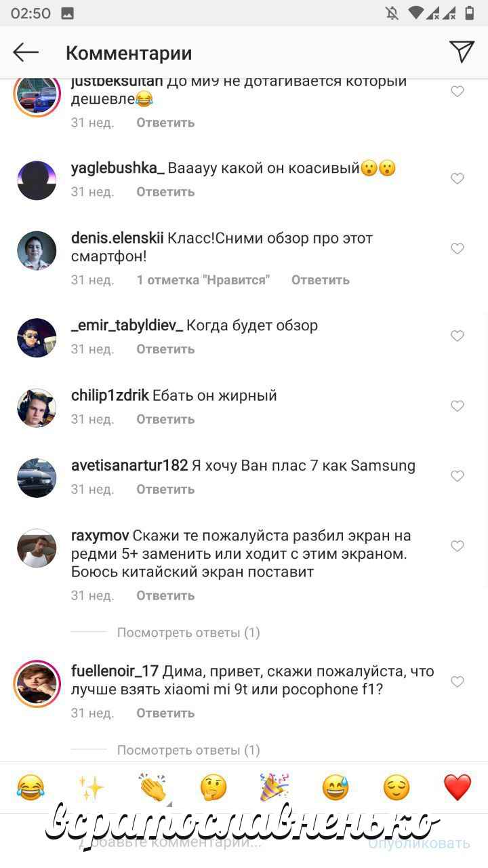488x868 pixels.
Task: Like the avetisanartur182 comment heart
Action: click(x=457, y=476)
